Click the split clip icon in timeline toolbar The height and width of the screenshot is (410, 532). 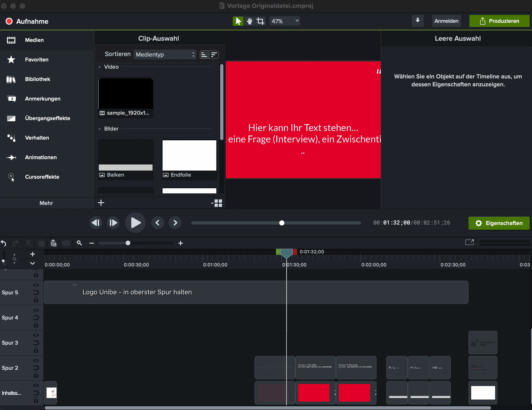[x=66, y=243]
